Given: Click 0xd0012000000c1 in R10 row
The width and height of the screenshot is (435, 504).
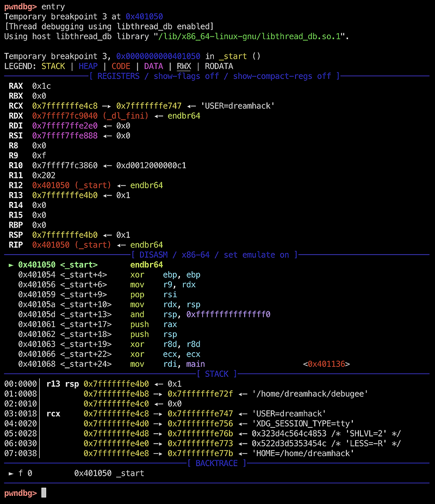Looking at the screenshot, I should tap(151, 165).
